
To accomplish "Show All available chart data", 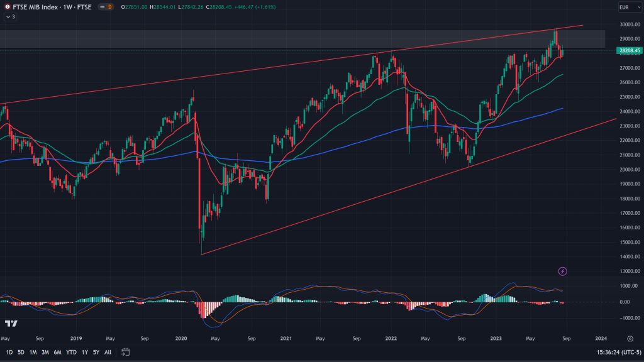I will click(108, 352).
